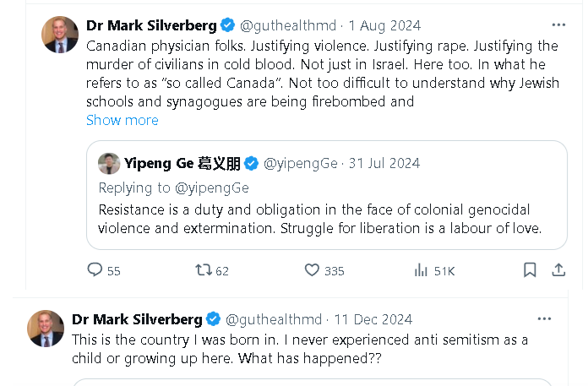Click the verified badge on the top tweet
This screenshot has height=386, width=588.
point(227,25)
